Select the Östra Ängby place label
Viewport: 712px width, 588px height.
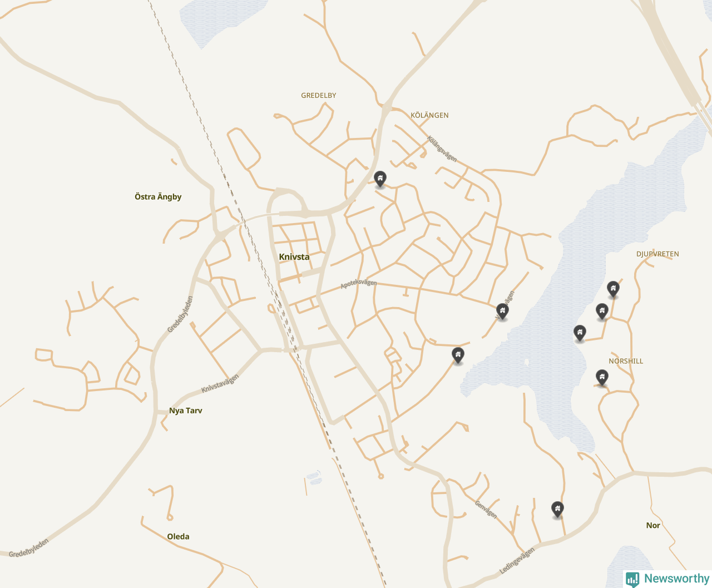pos(158,197)
